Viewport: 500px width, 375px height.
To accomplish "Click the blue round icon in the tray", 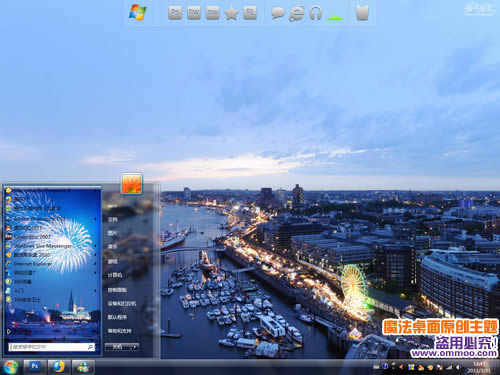I will click(x=385, y=367).
